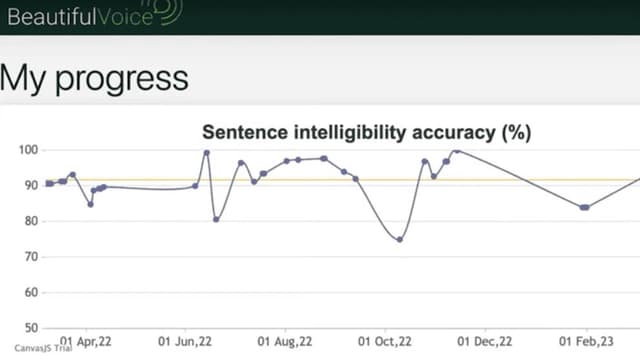The width and height of the screenshot is (640, 360).
Task: Click the 01 Aug,22 axis label
Action: 284,341
